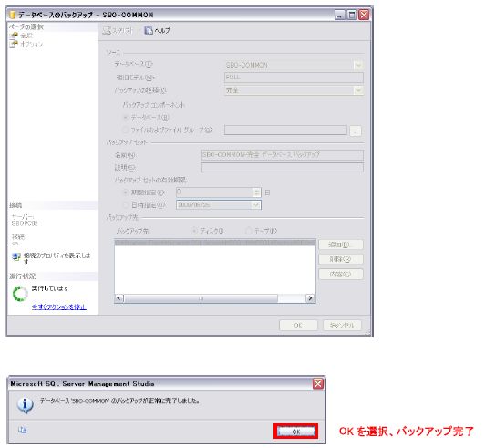Click the destination list right scroll arrow
The image size is (485, 448).
pos(310,298)
